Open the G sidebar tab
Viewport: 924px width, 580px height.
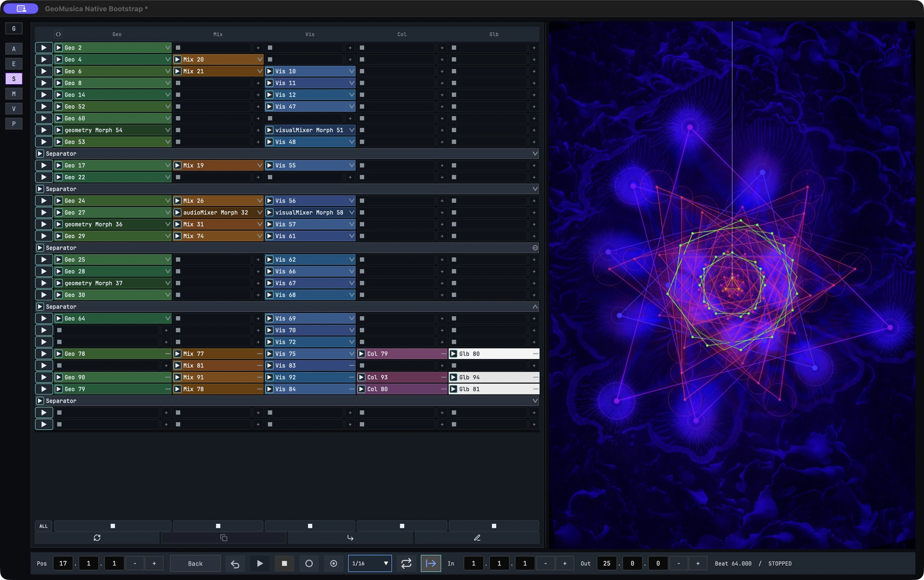14,28
